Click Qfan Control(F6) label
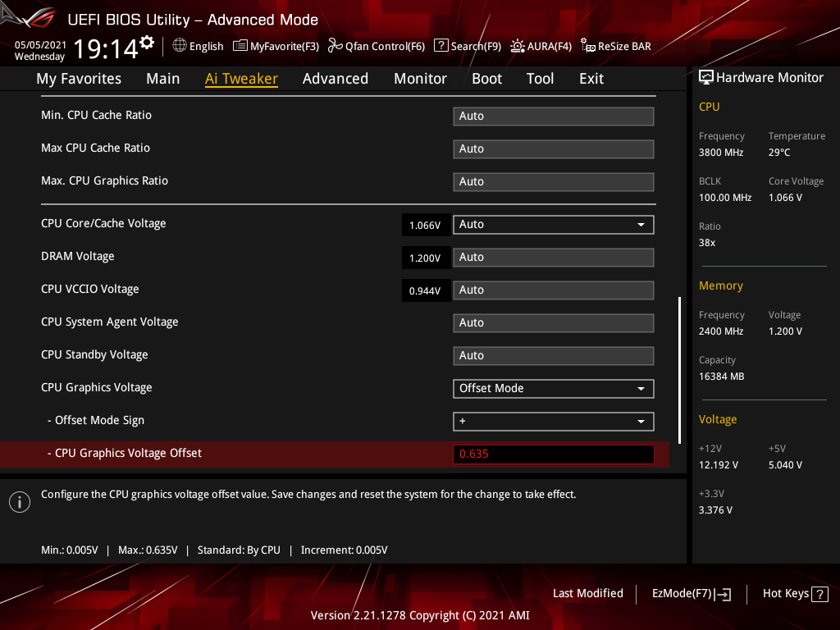The height and width of the screenshot is (630, 840). coord(385,47)
